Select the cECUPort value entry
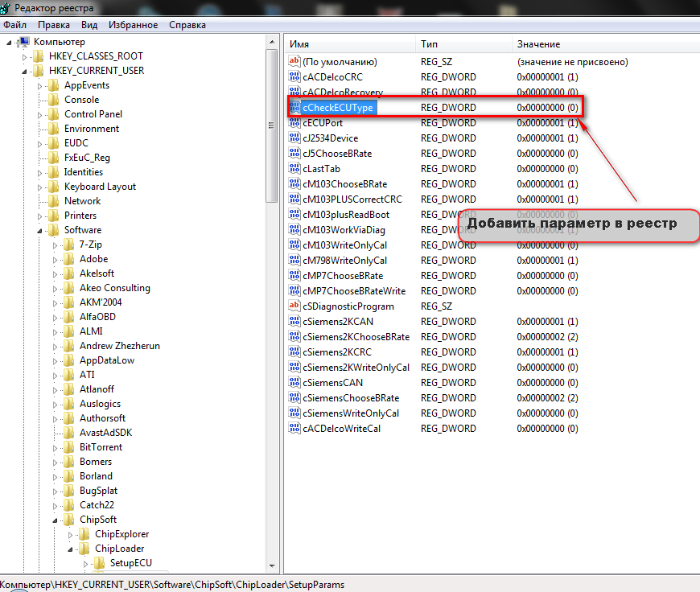 point(322,123)
